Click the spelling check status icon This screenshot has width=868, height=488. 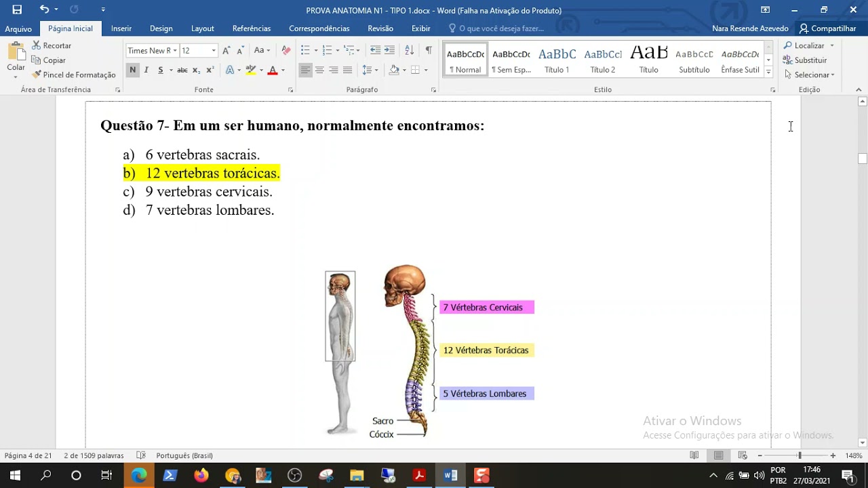[x=141, y=455]
